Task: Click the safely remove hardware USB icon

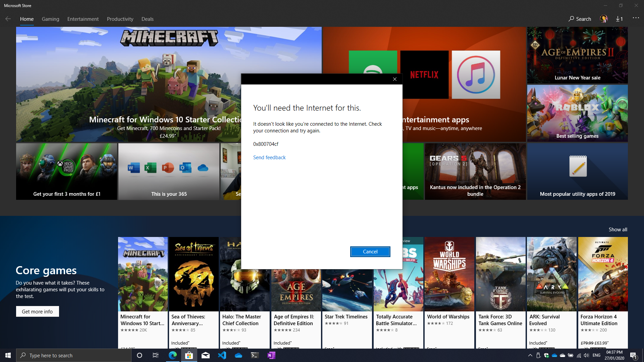Action: point(538,355)
